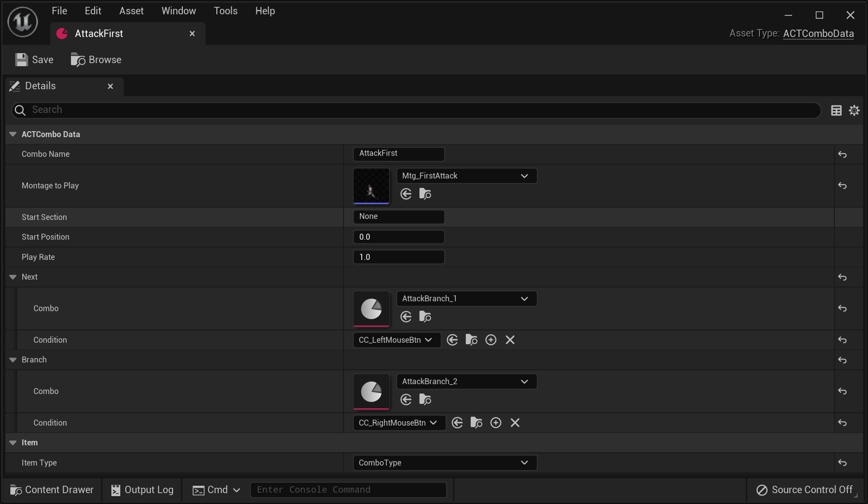The height and width of the screenshot is (504, 868).
Task: Use selected asset for Montage to Play
Action: pos(406,194)
